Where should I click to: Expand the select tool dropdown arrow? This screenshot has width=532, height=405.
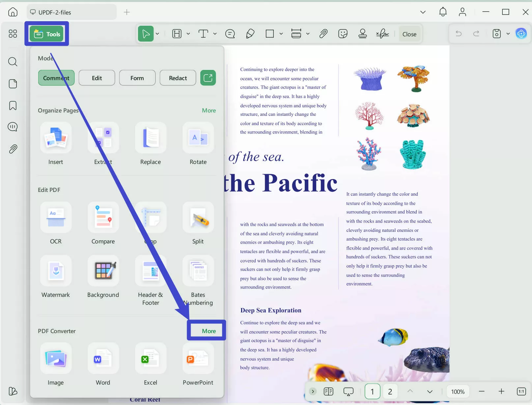click(157, 33)
